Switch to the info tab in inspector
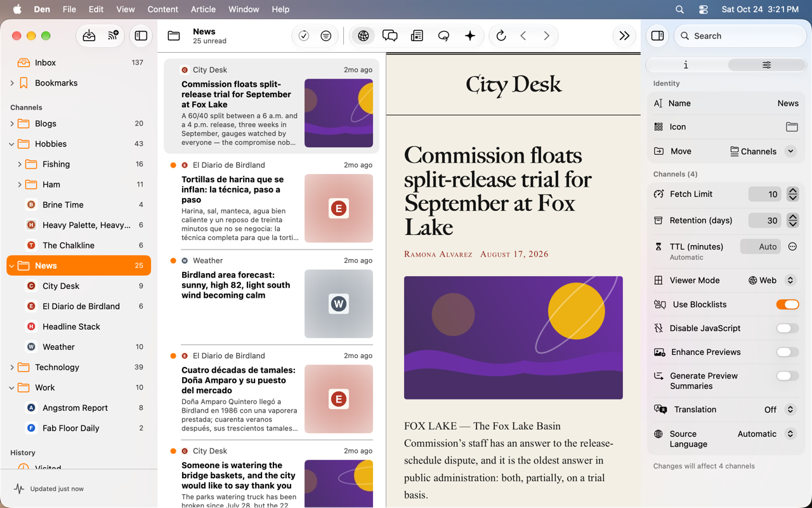 pos(686,65)
